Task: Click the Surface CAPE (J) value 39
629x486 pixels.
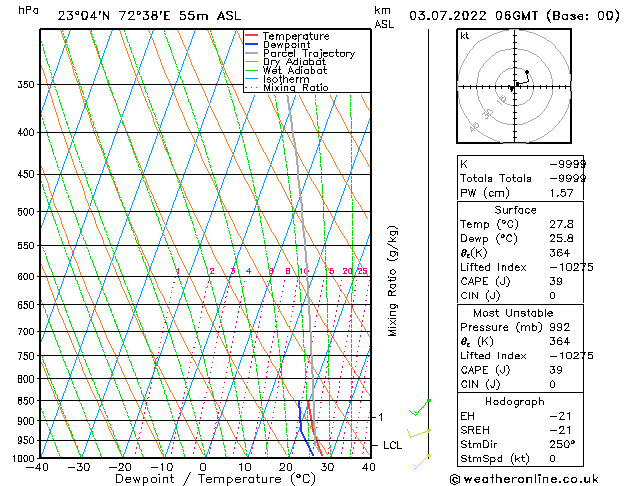Action: point(556,281)
